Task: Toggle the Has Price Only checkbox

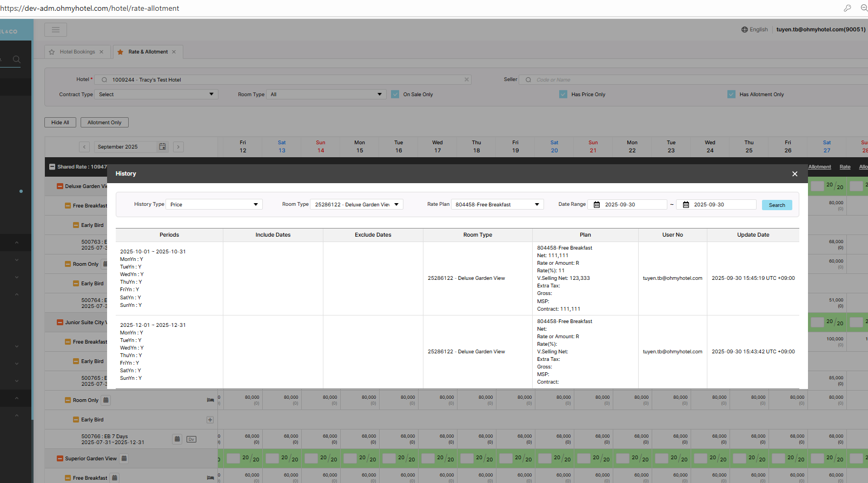Action: [x=564, y=95]
